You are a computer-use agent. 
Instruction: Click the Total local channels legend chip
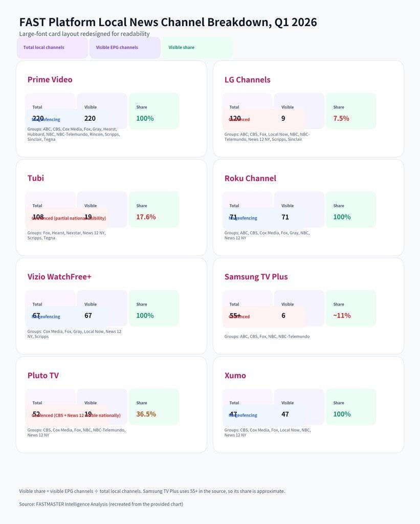click(52, 48)
